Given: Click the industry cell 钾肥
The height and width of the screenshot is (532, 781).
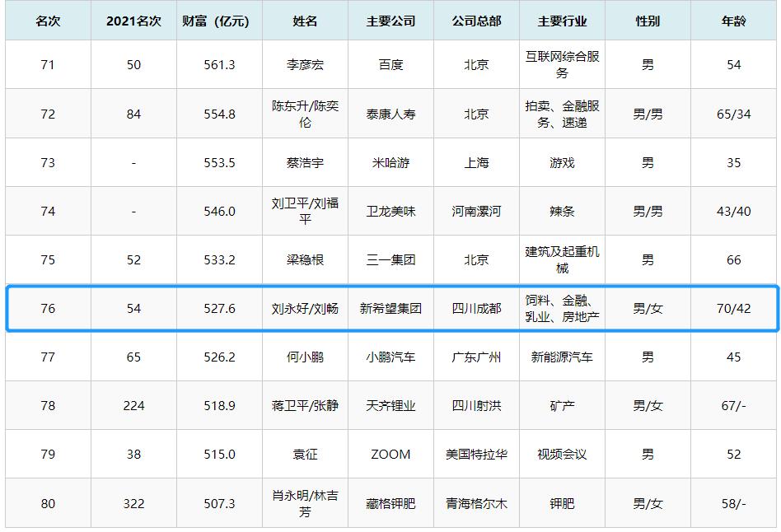Looking at the screenshot, I should (x=562, y=504).
